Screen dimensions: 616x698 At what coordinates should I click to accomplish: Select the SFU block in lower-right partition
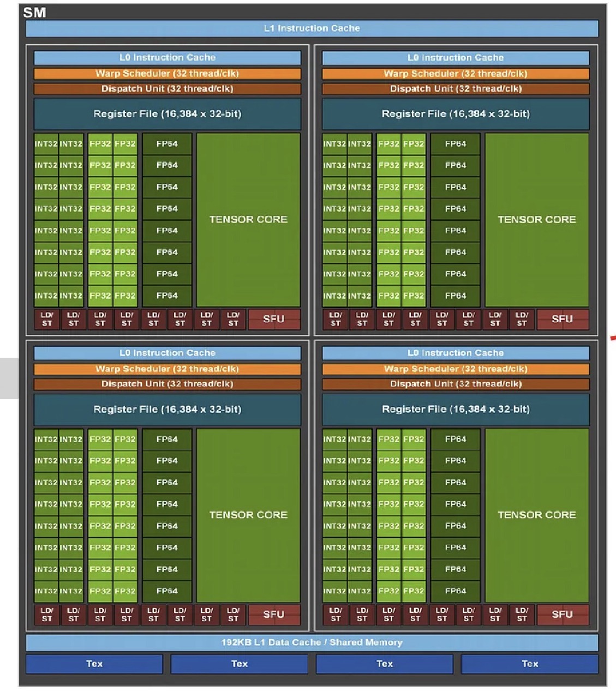tap(562, 615)
